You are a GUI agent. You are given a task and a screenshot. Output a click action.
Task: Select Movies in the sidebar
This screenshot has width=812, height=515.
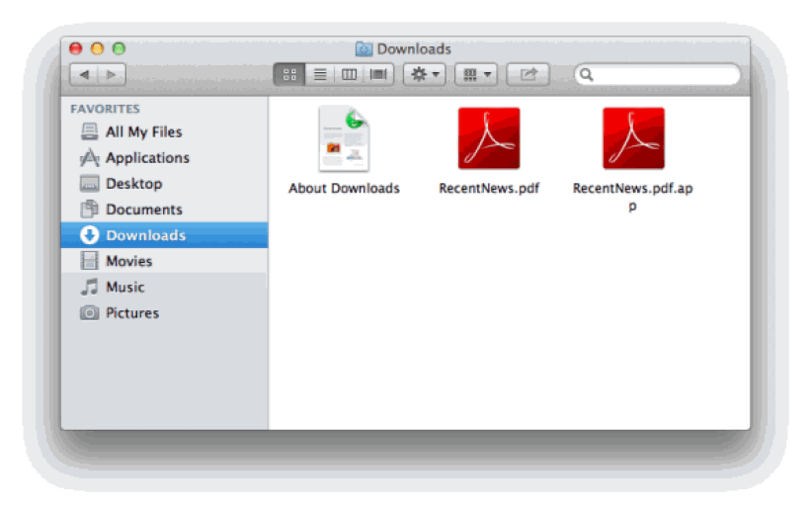click(x=128, y=261)
